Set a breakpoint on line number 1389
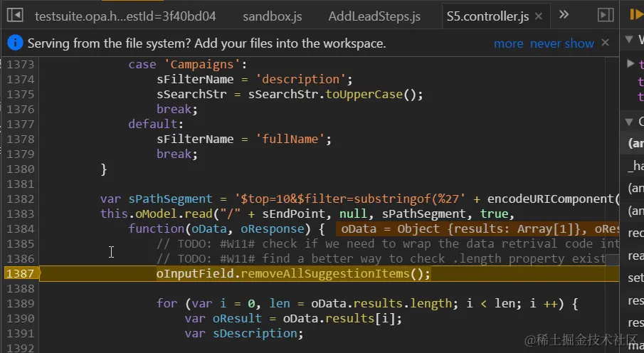Viewport: 644px width, 353px height. (x=20, y=304)
